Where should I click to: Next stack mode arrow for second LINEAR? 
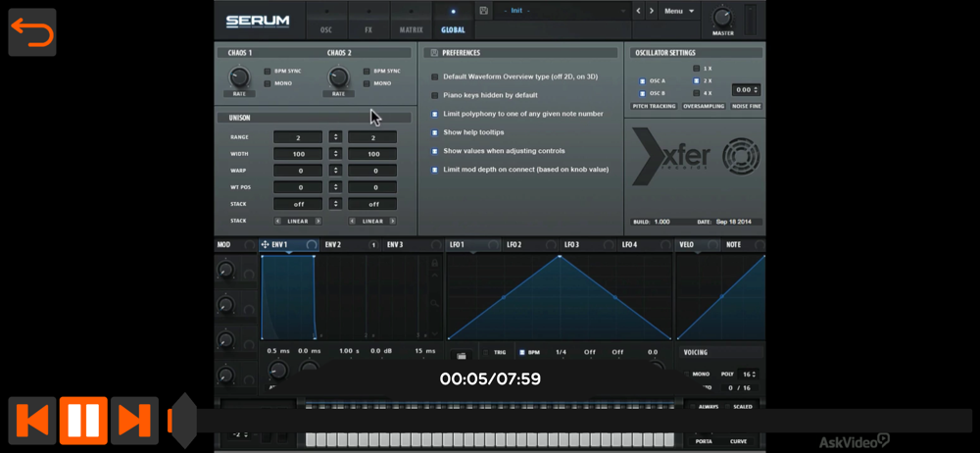(393, 221)
